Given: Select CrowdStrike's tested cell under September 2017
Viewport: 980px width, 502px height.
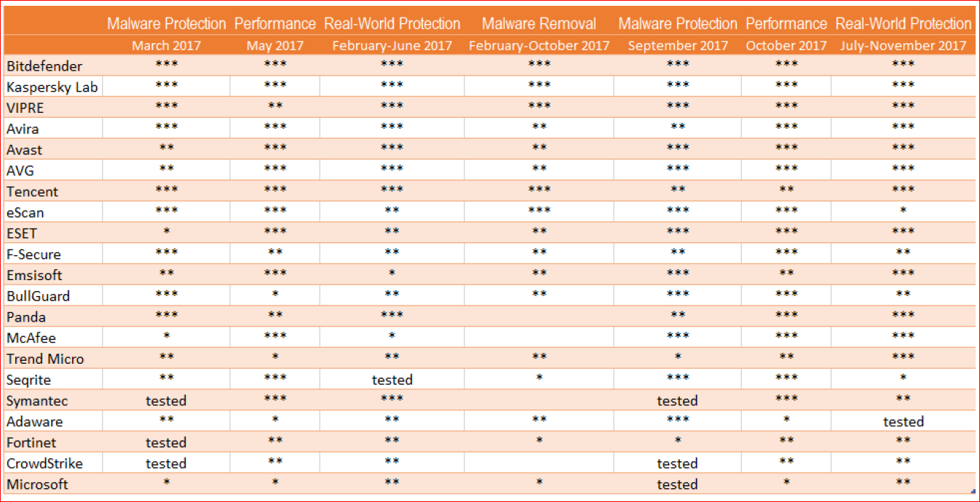Looking at the screenshot, I should [677, 463].
